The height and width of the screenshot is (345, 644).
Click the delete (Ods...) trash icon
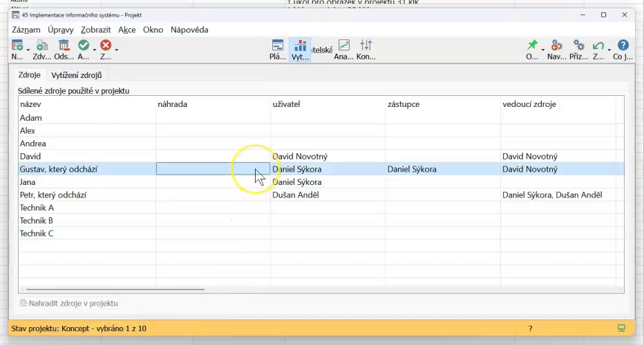pos(64,46)
